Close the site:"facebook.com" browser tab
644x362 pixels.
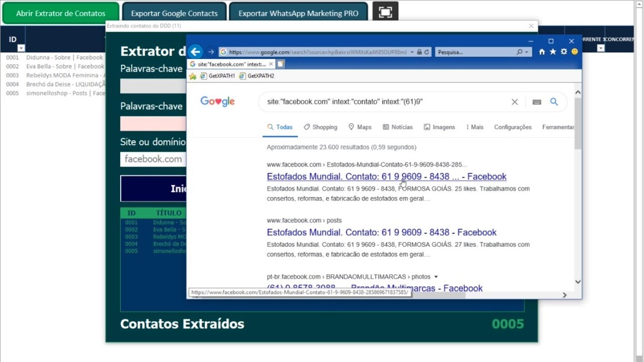point(271,64)
